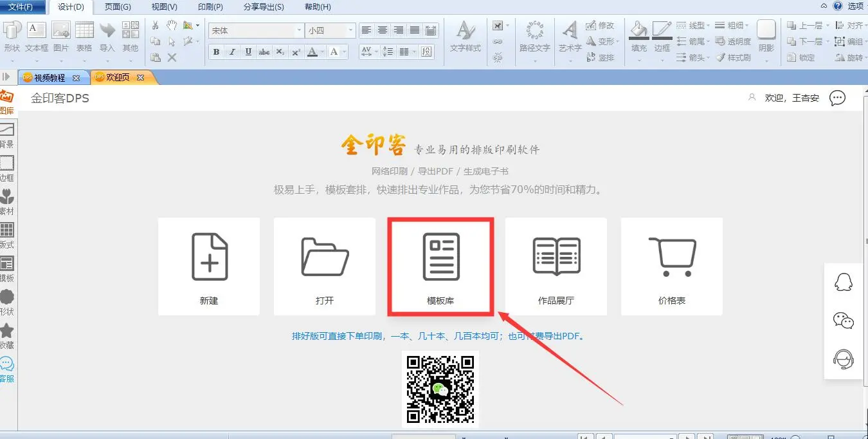Click the cut scissors icon

coord(155,25)
